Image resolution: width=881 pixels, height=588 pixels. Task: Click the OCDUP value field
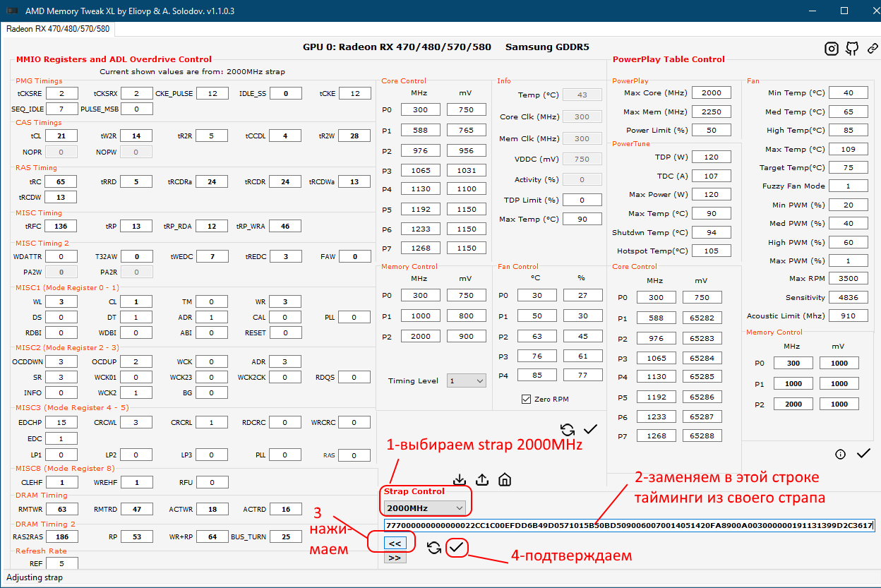pos(137,361)
